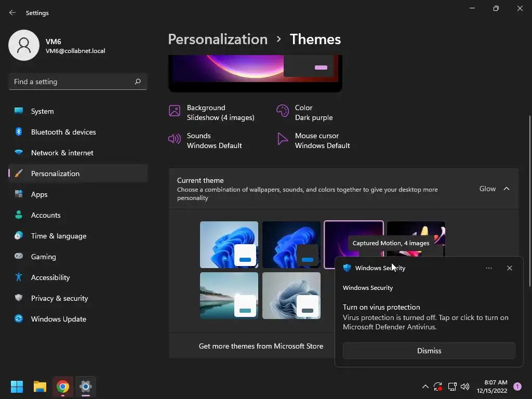Click the Find a setting search field
The height and width of the screenshot is (399, 532).
pos(78,82)
